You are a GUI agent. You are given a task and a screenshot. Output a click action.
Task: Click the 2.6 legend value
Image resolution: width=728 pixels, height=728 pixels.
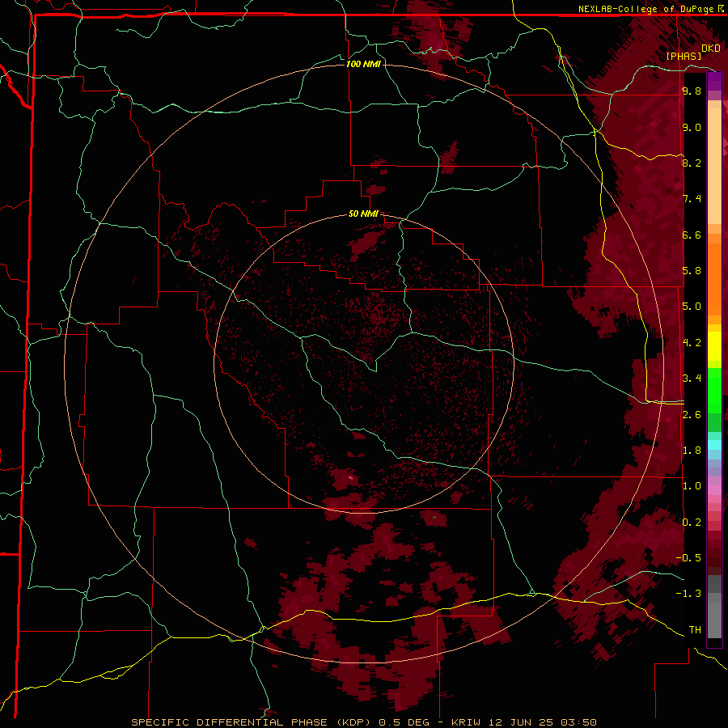(x=692, y=415)
